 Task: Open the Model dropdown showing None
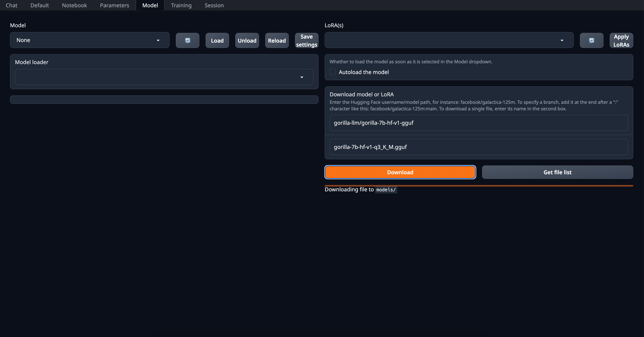(x=90, y=40)
